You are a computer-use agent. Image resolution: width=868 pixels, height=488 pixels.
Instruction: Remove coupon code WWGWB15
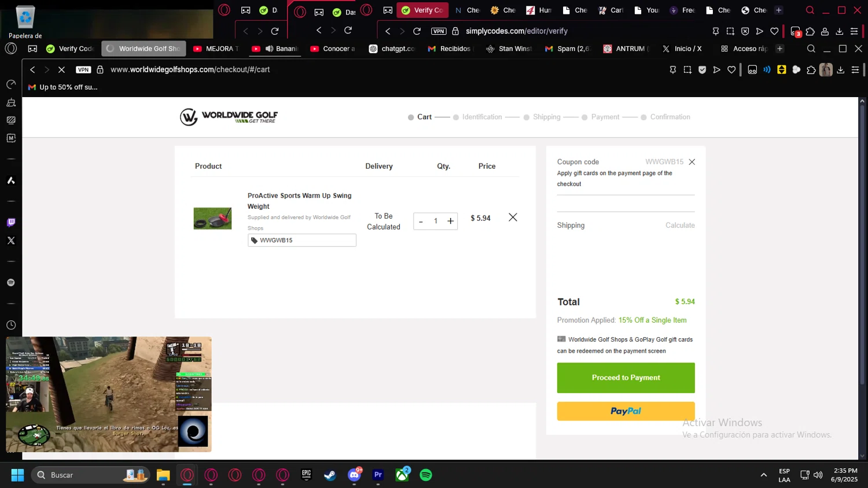692,162
